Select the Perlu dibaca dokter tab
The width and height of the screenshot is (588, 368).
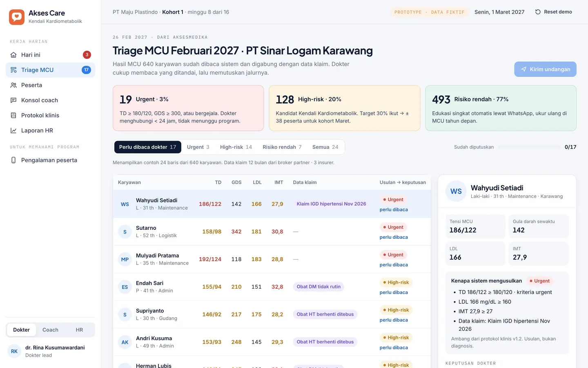[148, 147]
